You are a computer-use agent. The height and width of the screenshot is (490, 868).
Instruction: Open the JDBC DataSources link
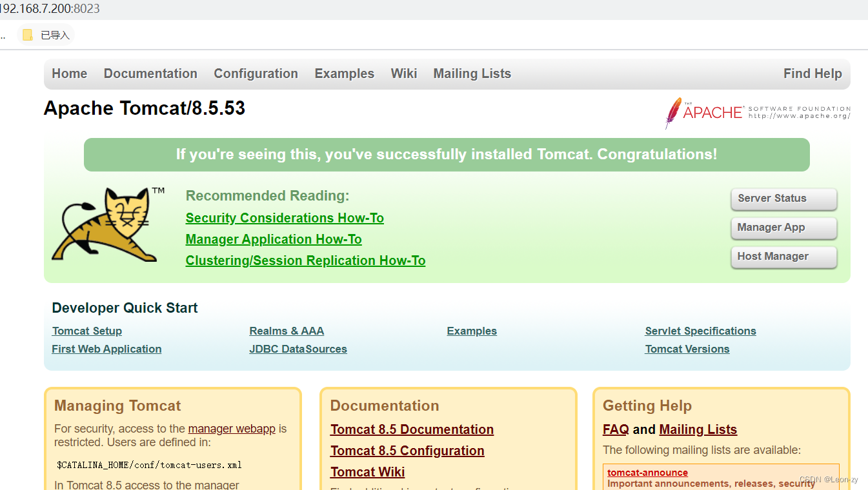[x=298, y=349]
